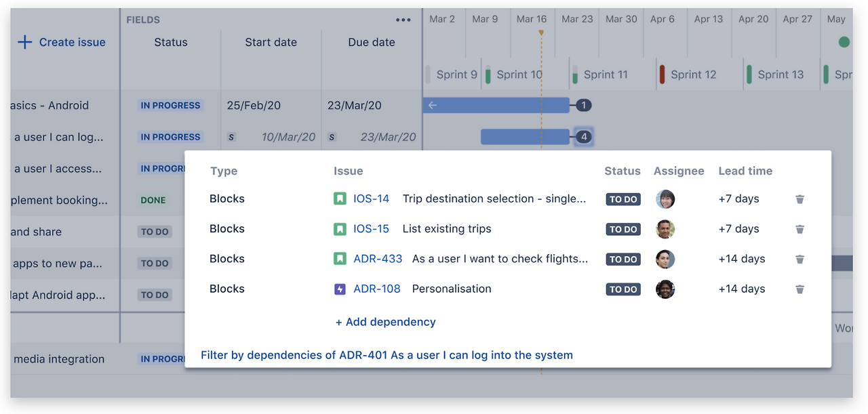Open the Fields three-dots menu
Screen dimensions: 868x414
tap(403, 20)
